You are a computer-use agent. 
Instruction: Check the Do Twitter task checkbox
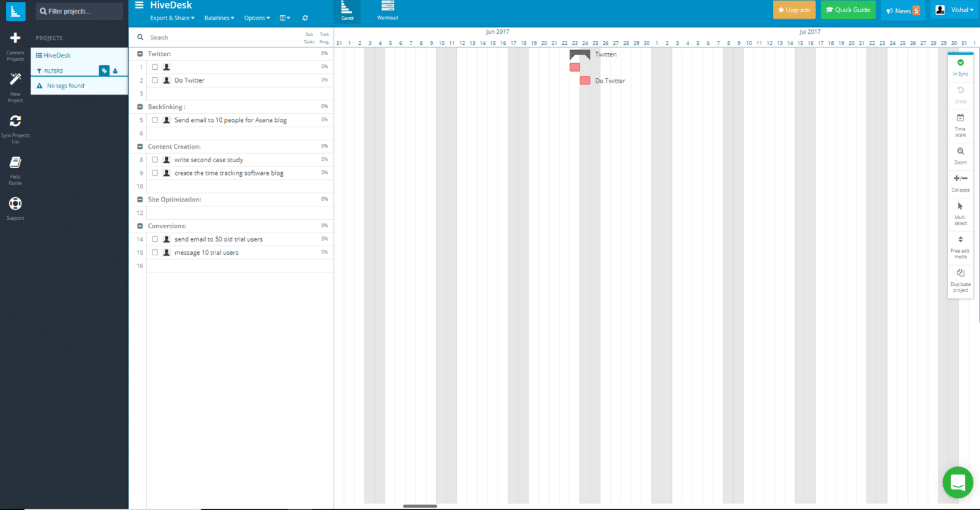click(155, 80)
